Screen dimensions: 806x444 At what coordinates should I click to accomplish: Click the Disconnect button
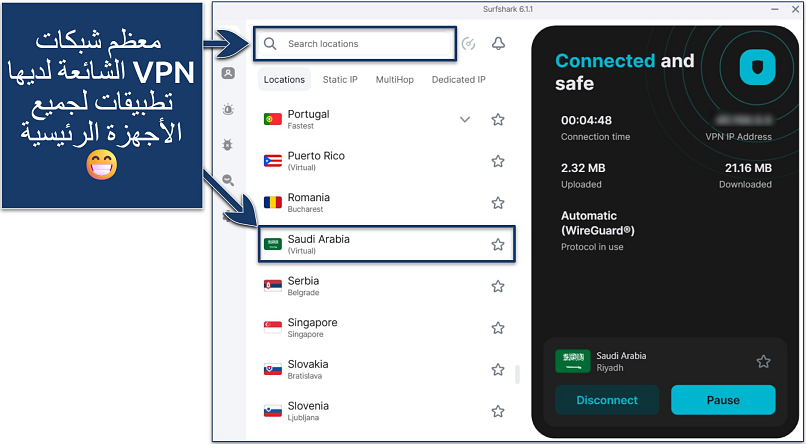[607, 400]
